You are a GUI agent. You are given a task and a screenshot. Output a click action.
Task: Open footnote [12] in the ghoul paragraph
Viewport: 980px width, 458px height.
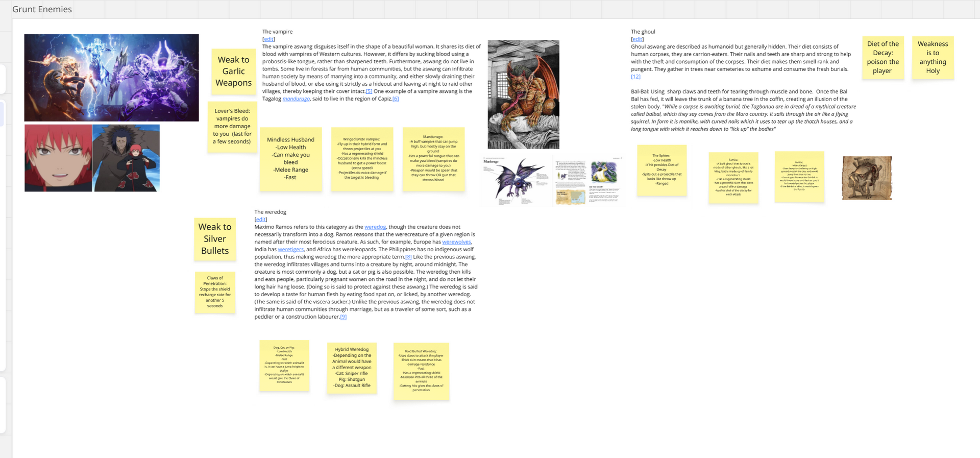(635, 77)
